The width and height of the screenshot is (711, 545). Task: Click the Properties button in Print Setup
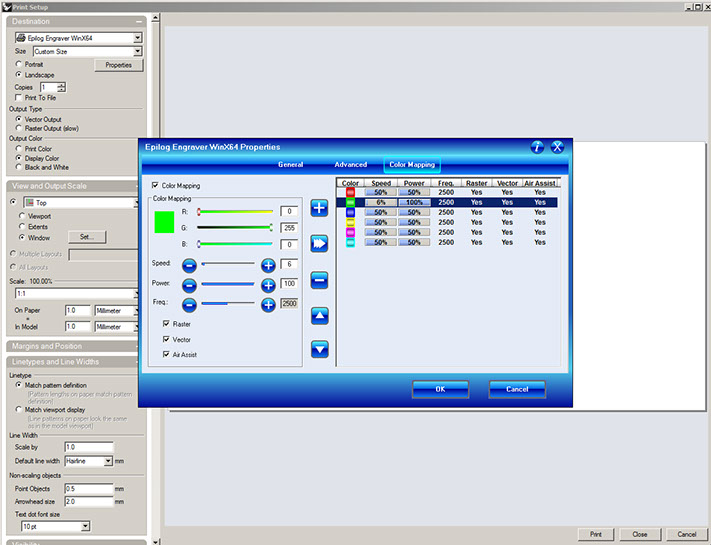coord(118,65)
